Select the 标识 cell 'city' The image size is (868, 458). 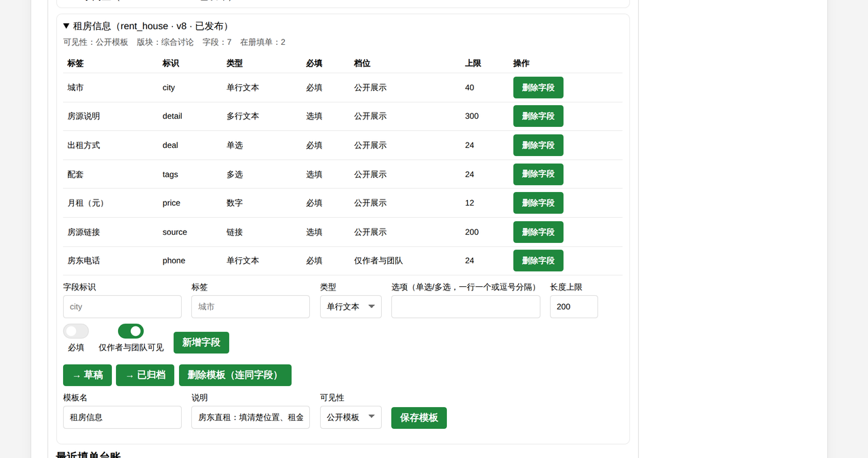(x=169, y=88)
